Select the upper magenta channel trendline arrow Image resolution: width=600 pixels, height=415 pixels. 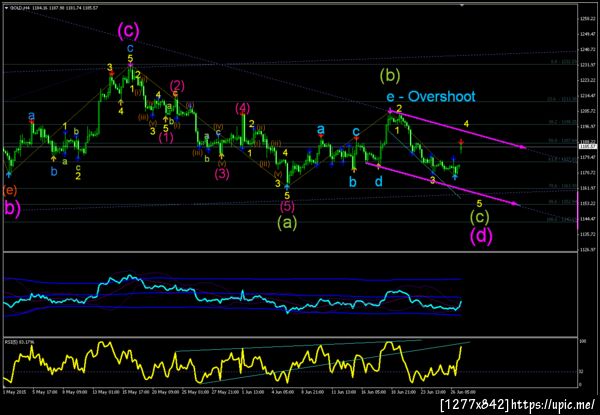[x=458, y=129]
